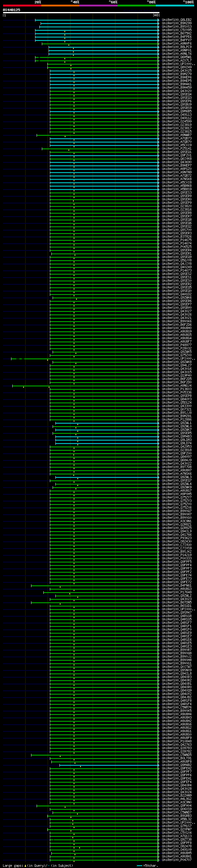Viewport: 197px width, 868px height.
Task: Open the UniRef100_Q94L27 entry
Action: coord(177,365)
